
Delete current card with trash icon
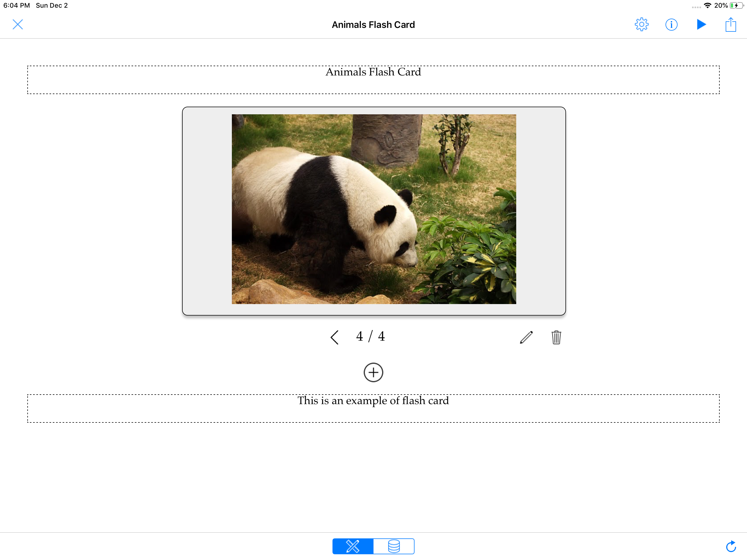556,337
